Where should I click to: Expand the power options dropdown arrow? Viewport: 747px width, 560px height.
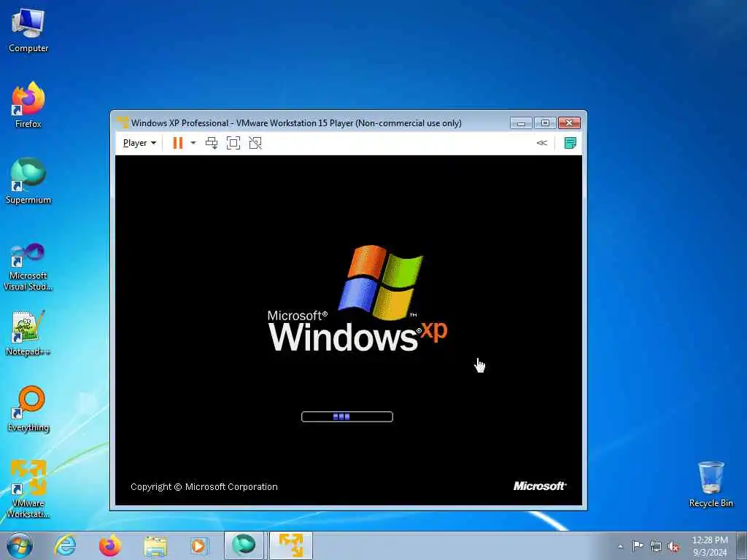point(193,143)
